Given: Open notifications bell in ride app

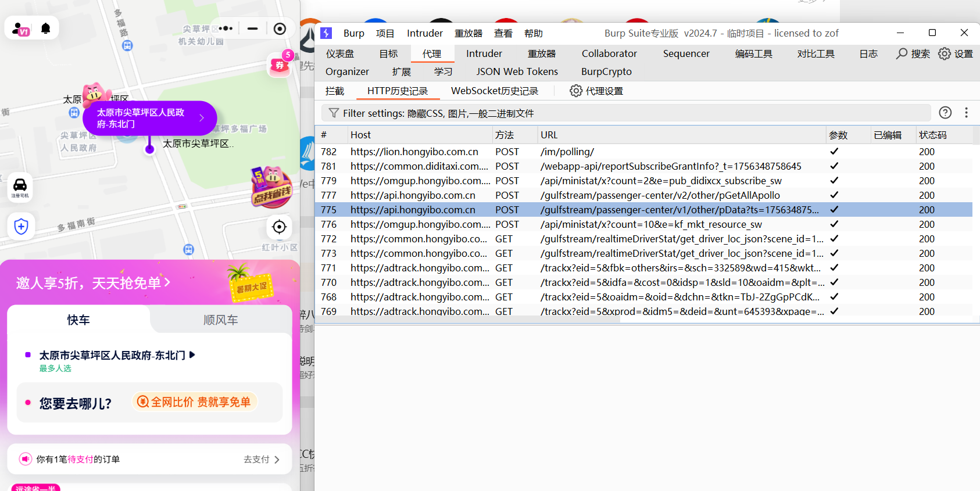Looking at the screenshot, I should pos(45,28).
